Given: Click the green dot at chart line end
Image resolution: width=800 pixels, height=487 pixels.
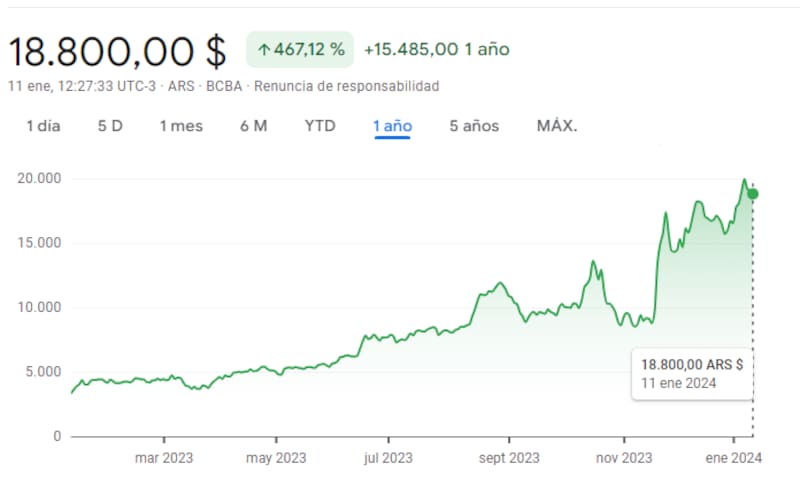Looking at the screenshot, I should [x=753, y=193].
